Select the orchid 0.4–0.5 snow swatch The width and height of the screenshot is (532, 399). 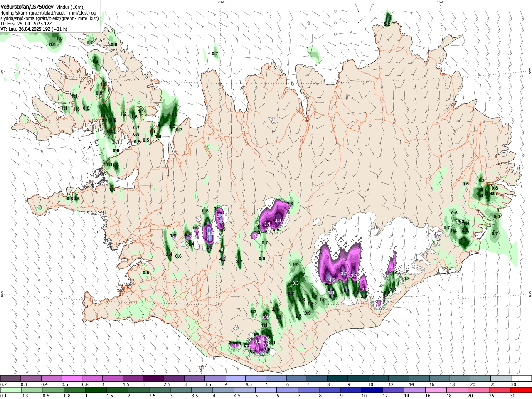[52, 378]
